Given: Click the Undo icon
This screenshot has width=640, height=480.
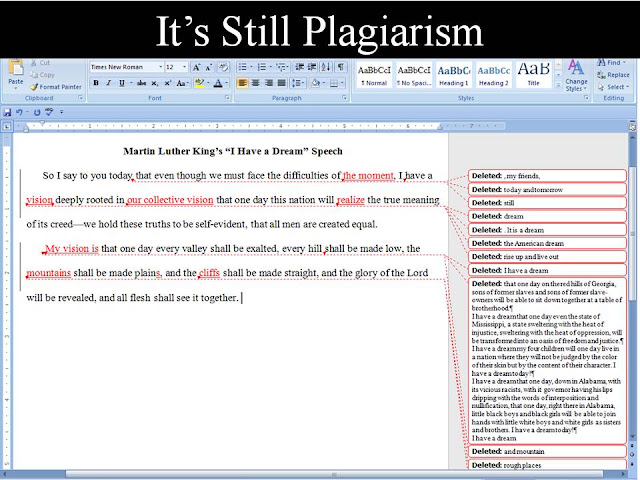Looking at the screenshot, I should pos(19,112).
